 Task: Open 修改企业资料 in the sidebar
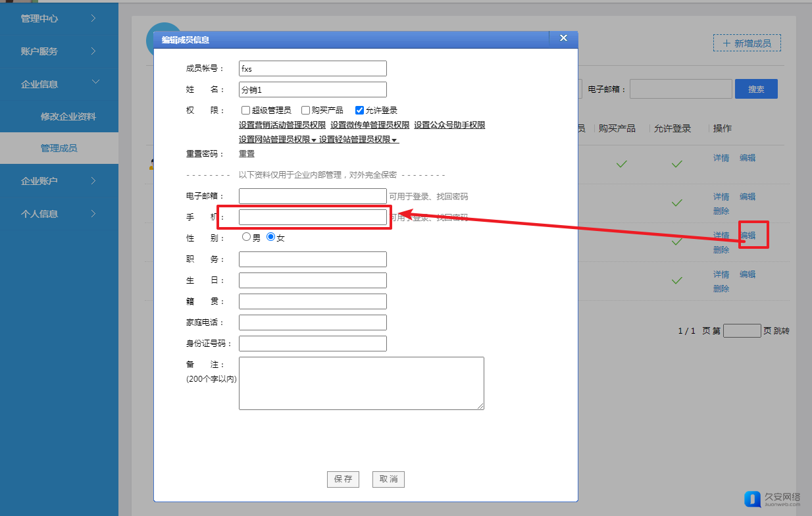click(x=68, y=116)
